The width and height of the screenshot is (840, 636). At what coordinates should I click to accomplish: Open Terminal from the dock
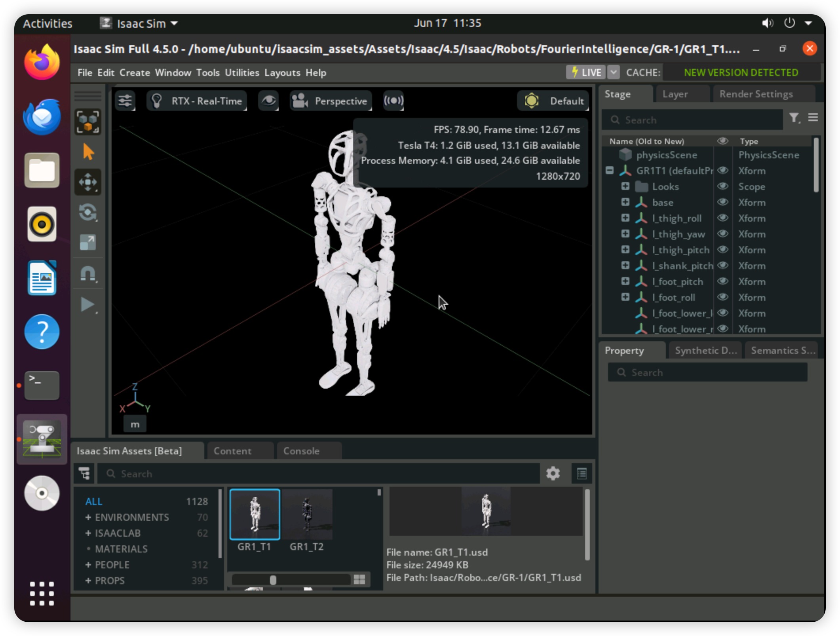click(x=42, y=385)
